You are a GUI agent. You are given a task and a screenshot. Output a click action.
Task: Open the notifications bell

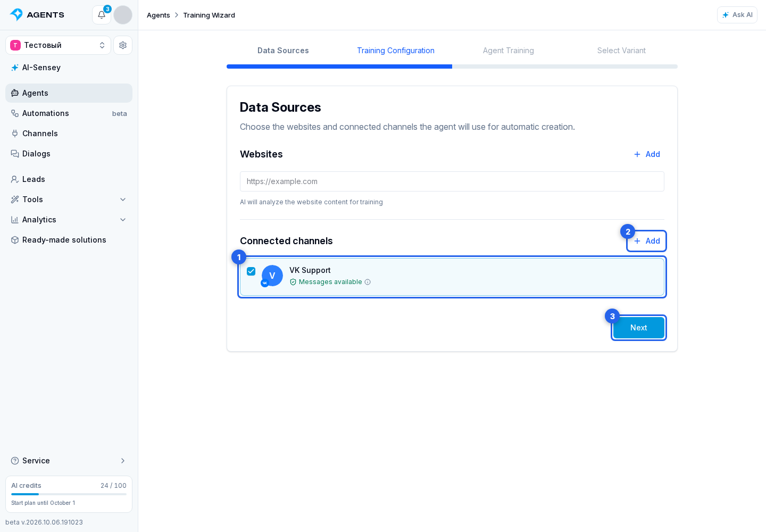pos(102,15)
